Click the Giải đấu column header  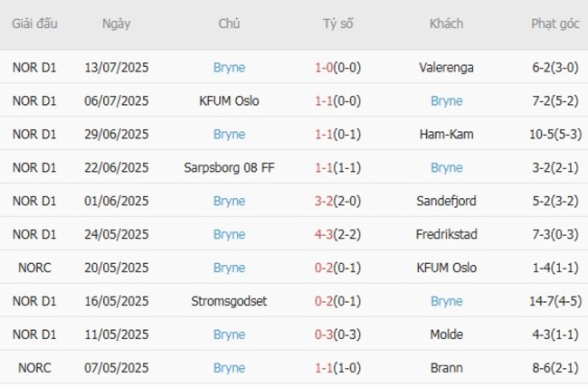pyautogui.click(x=34, y=24)
